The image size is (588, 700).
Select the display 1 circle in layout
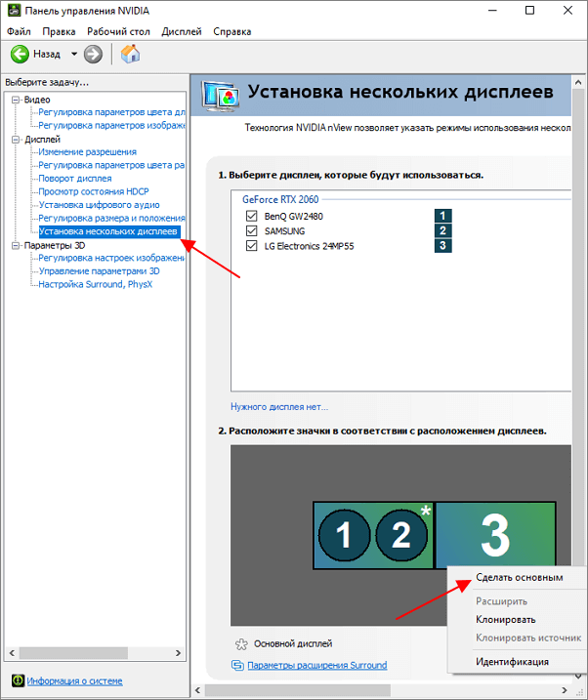[344, 535]
